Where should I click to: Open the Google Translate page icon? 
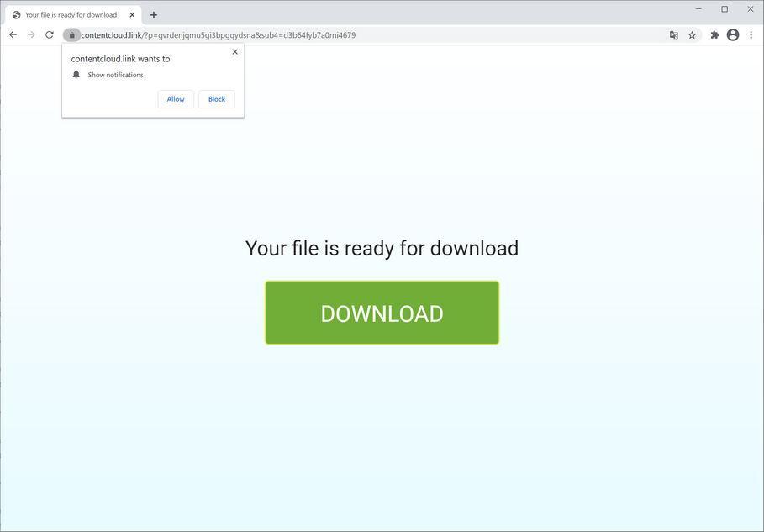click(673, 34)
